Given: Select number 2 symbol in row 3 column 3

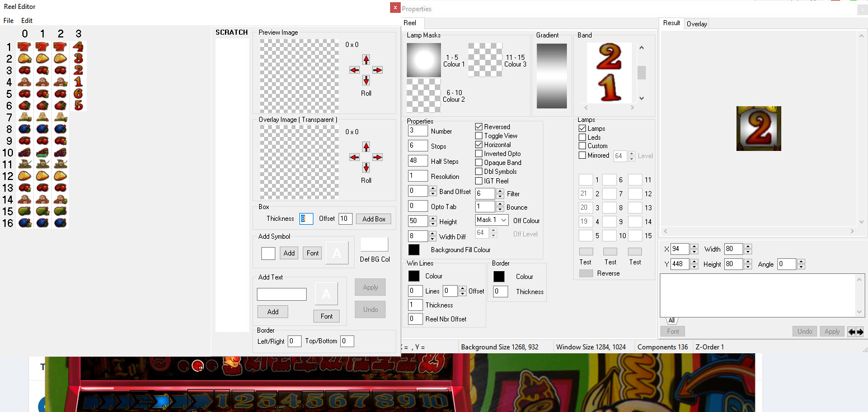Looking at the screenshot, I should [78, 70].
